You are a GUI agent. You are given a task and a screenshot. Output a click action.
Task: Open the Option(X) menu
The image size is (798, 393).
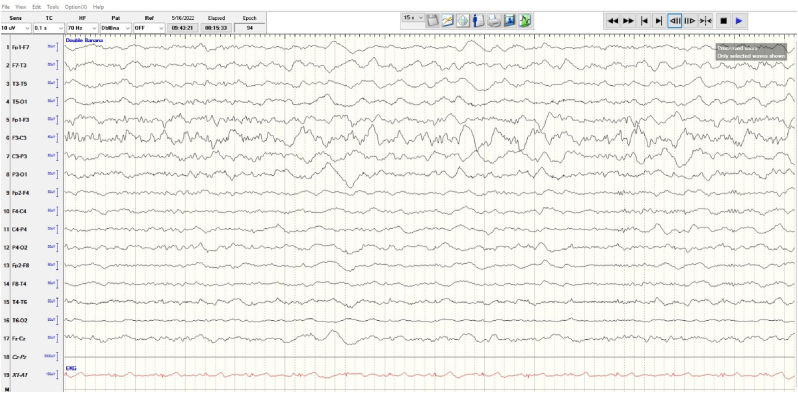point(76,7)
